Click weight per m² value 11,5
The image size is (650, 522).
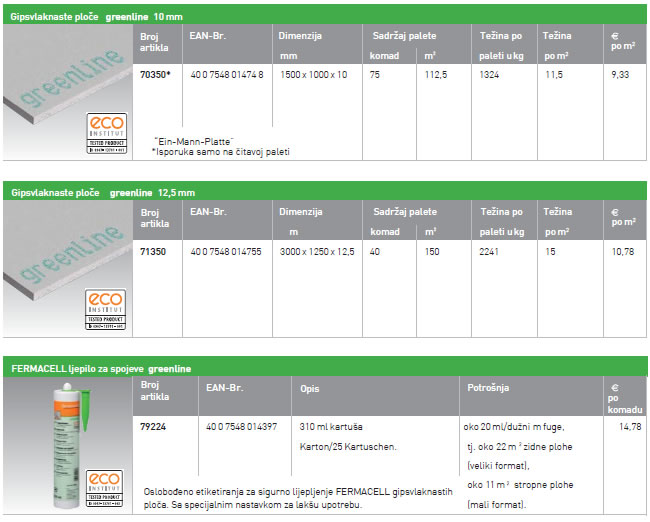pyautogui.click(x=554, y=75)
